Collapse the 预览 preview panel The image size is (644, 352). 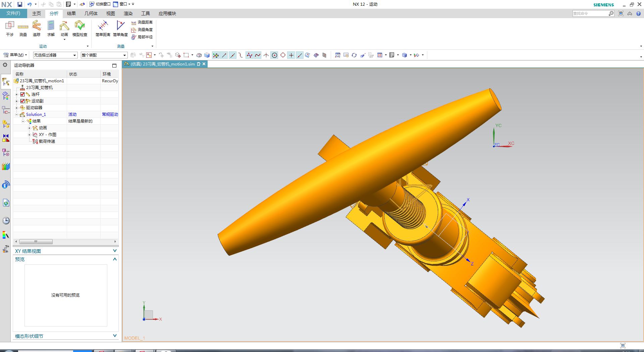115,259
